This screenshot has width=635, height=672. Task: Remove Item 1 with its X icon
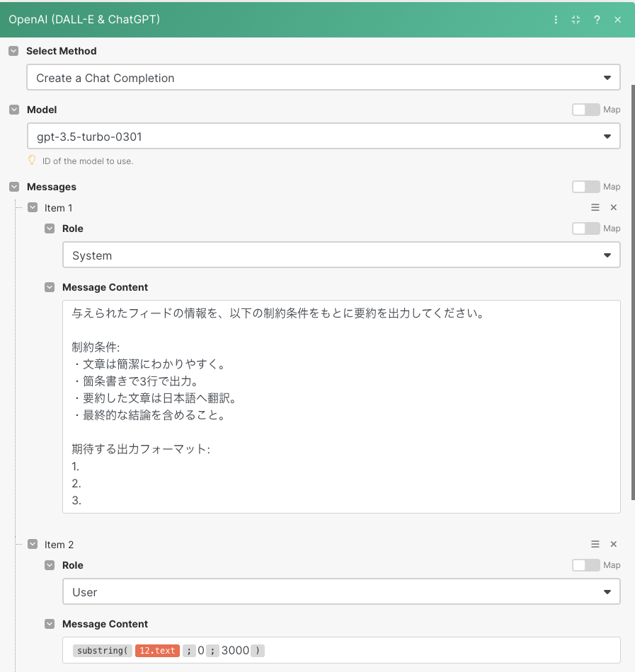coord(614,207)
